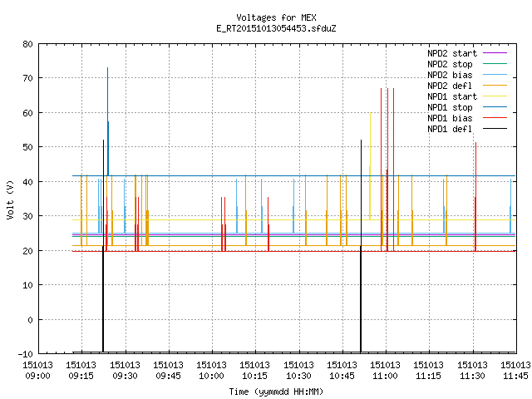
Task: Click the 09:00 time axis label
Action: [x=37, y=376]
